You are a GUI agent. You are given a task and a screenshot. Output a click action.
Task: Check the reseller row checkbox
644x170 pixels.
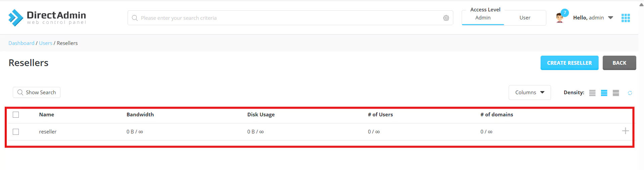pyautogui.click(x=16, y=132)
